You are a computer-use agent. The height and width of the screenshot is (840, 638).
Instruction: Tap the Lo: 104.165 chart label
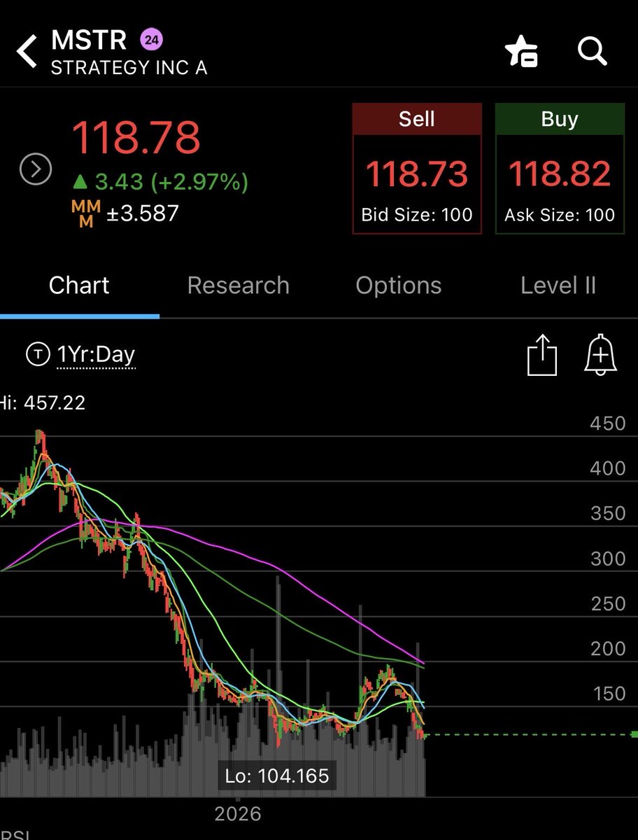click(277, 776)
